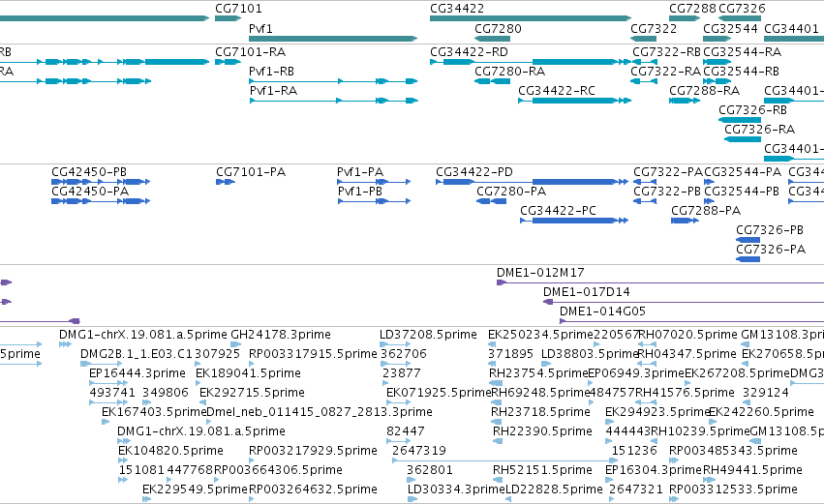Select protein CG42450-PA
This screenshot has height=504, width=824.
(x=90, y=192)
